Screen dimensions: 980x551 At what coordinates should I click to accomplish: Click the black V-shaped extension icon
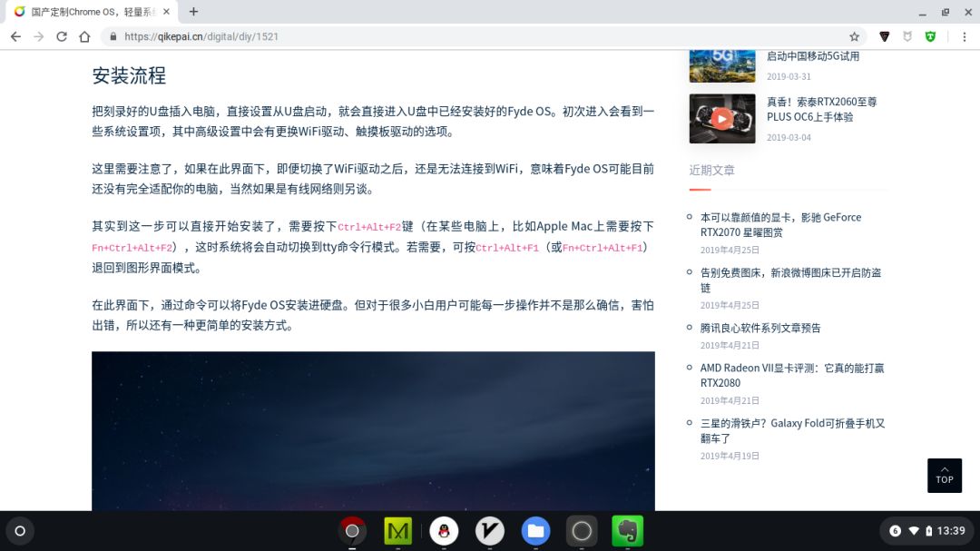pos(884,36)
